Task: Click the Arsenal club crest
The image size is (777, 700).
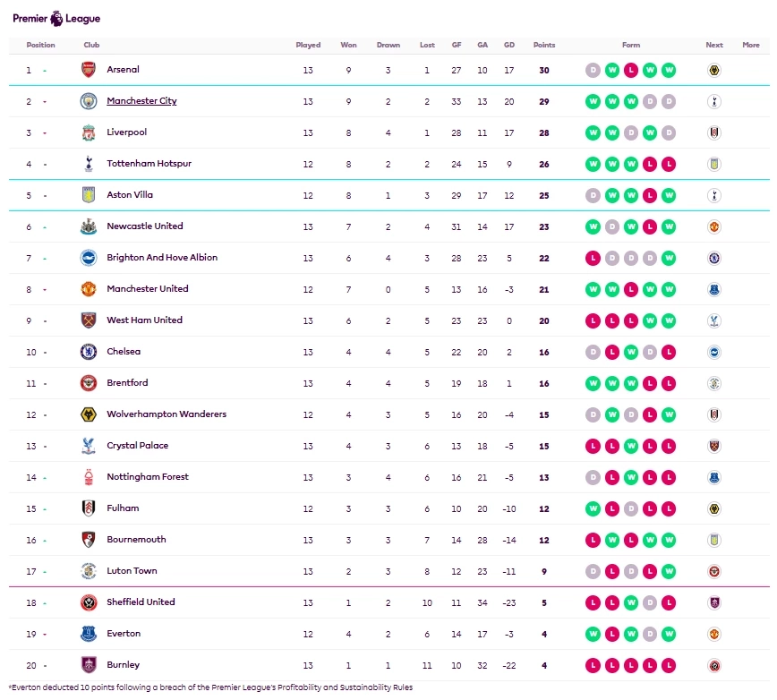Action: pyautogui.click(x=88, y=70)
